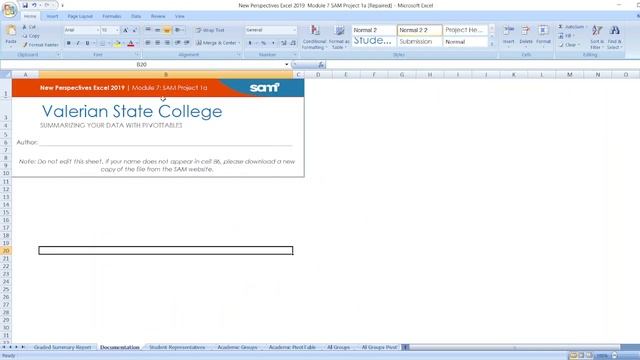Undo the last action

tap(34, 5)
